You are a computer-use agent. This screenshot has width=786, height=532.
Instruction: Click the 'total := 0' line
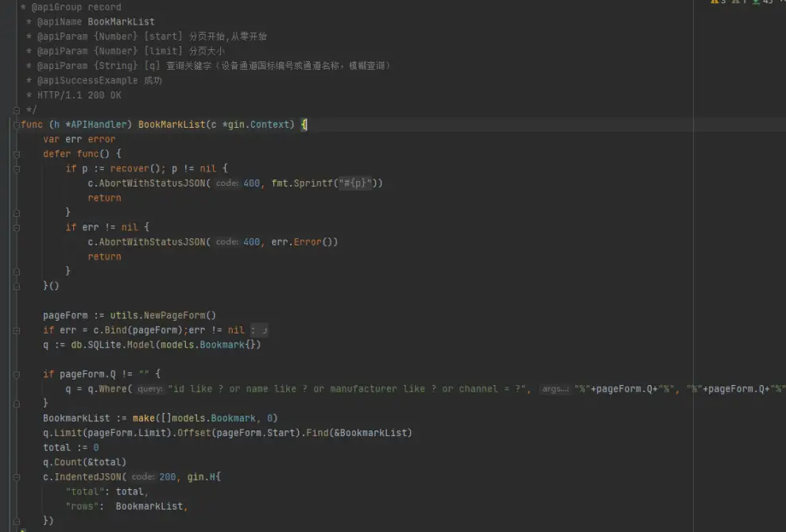71,448
